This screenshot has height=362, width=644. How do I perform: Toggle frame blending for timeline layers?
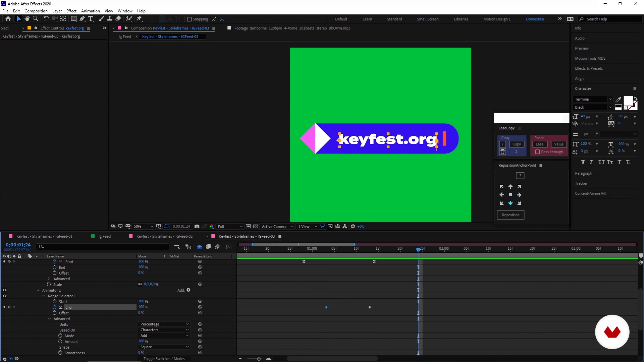coord(208,247)
